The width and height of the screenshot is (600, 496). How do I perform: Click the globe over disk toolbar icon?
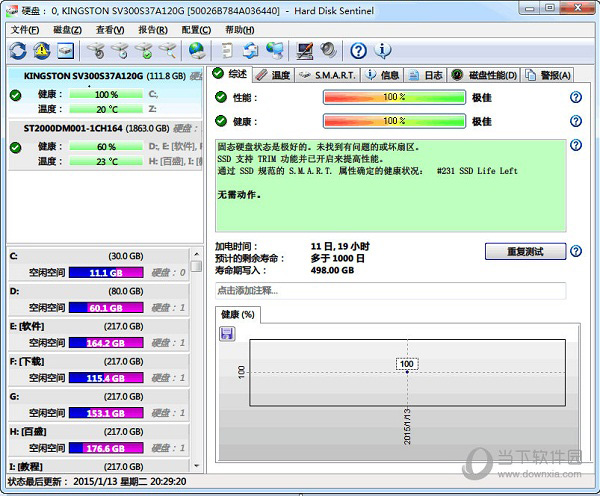[197, 51]
